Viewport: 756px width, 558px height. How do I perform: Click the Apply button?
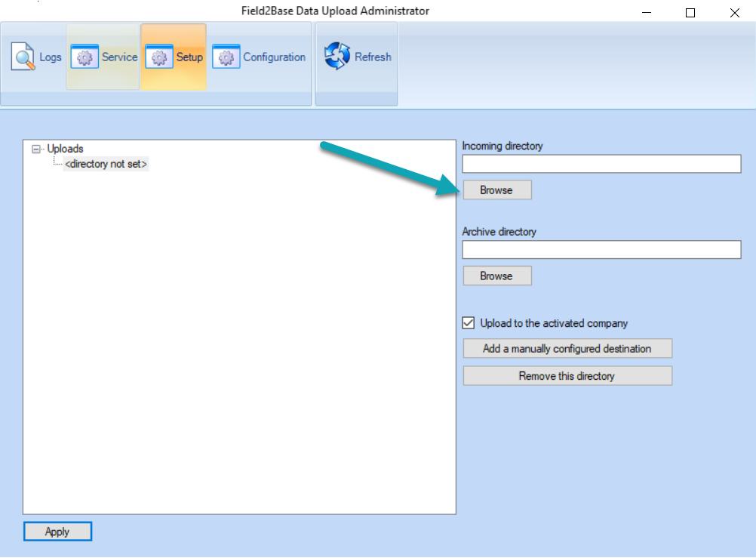(57, 532)
